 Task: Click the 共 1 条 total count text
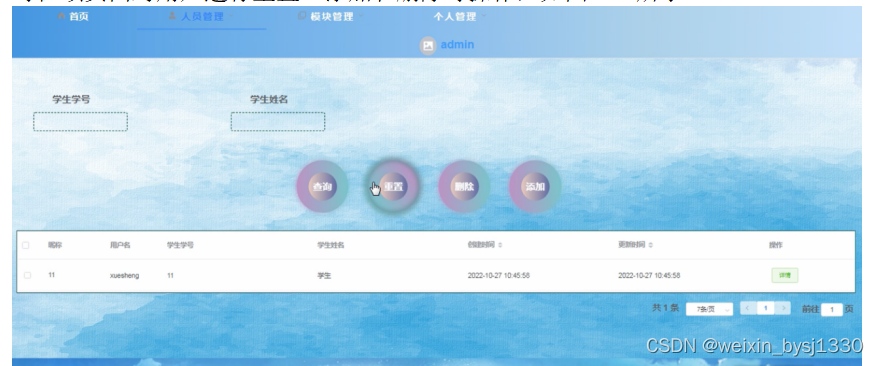point(665,308)
